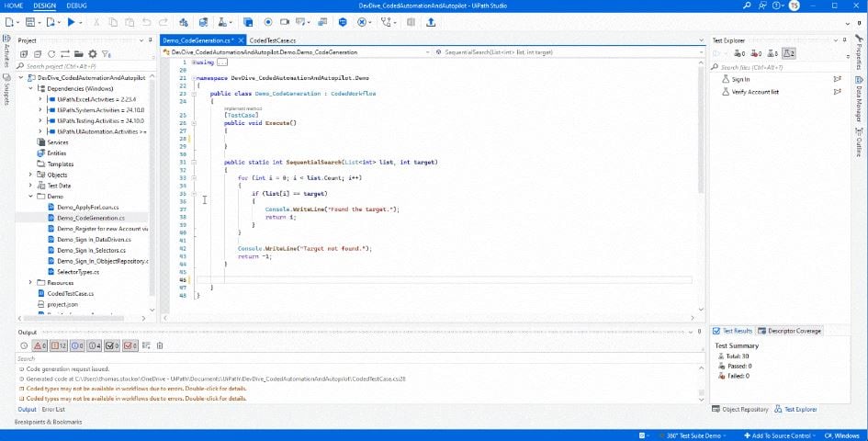
Task: Toggle warnings filter showing 12 in the Output panel
Action: (x=59, y=345)
